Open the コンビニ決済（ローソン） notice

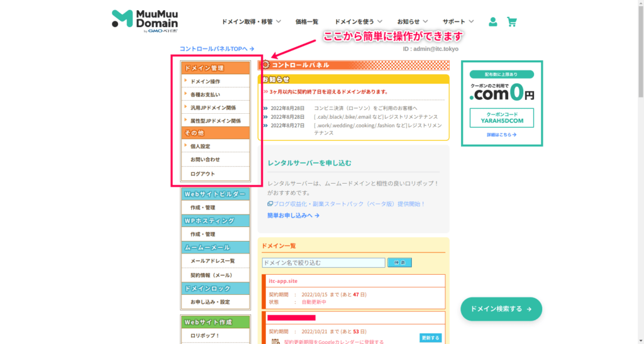pos(365,108)
